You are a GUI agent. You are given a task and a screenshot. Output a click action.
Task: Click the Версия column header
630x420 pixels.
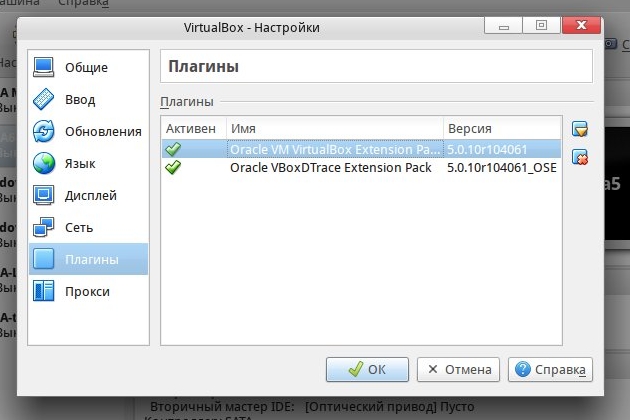[x=502, y=129]
